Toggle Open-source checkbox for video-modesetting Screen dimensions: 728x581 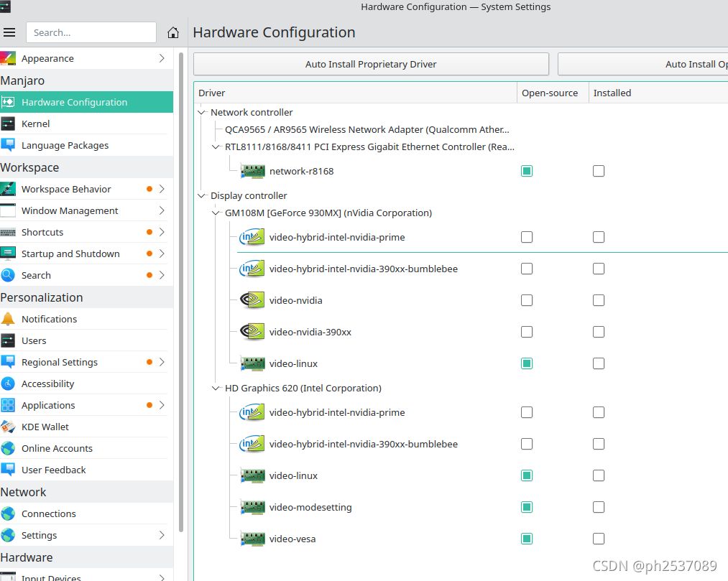[527, 507]
